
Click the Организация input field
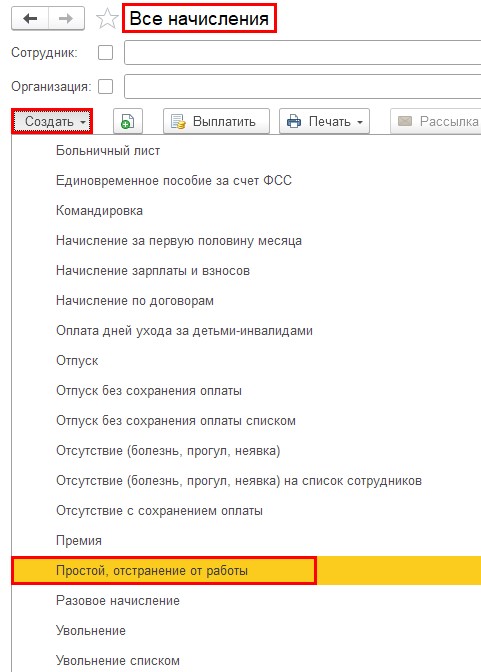303,87
